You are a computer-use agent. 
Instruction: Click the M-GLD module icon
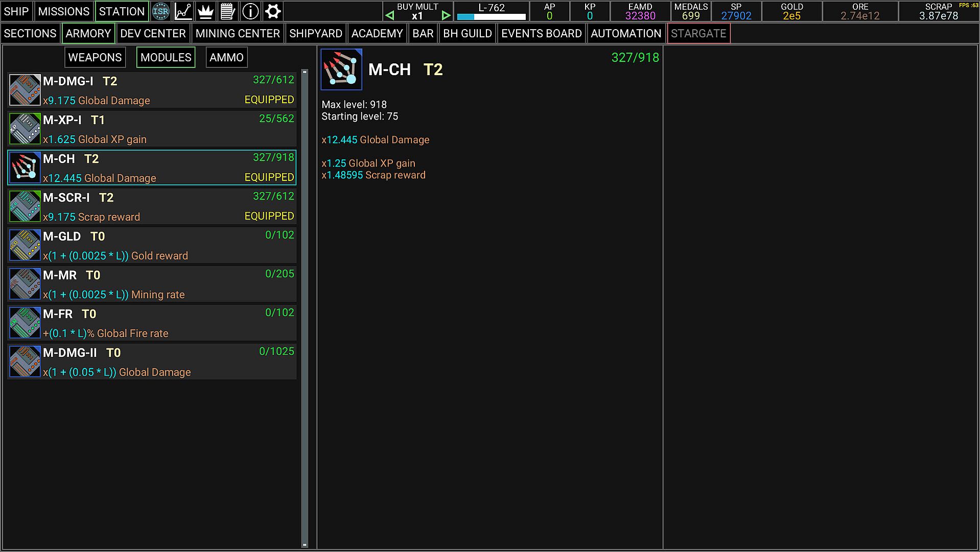click(x=25, y=245)
